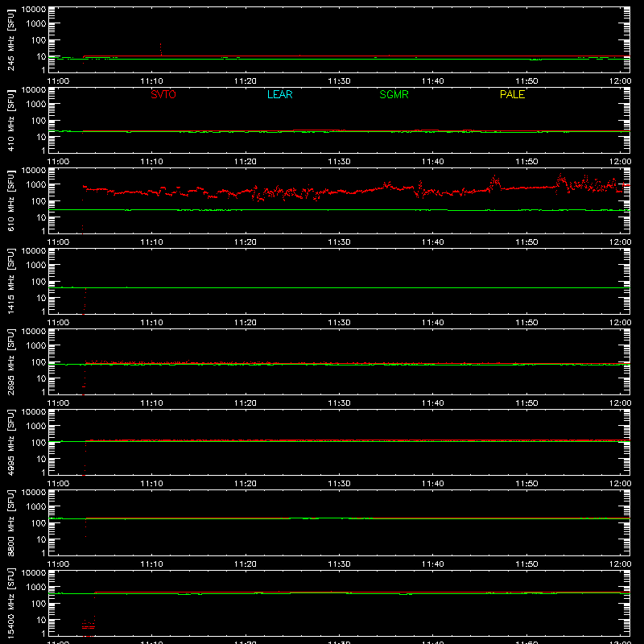Click 11:20 tick under the 8800 MHz panel
This screenshot has width=644, height=644.
[x=246, y=564]
